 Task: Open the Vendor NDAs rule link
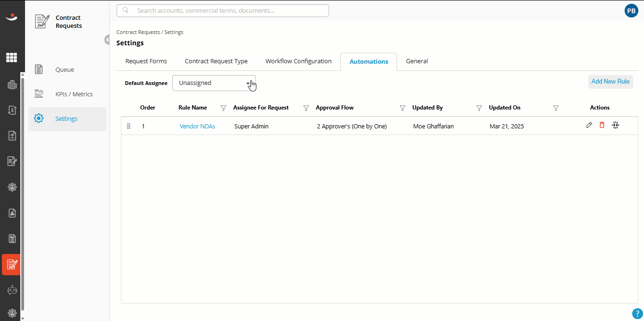[x=197, y=126]
